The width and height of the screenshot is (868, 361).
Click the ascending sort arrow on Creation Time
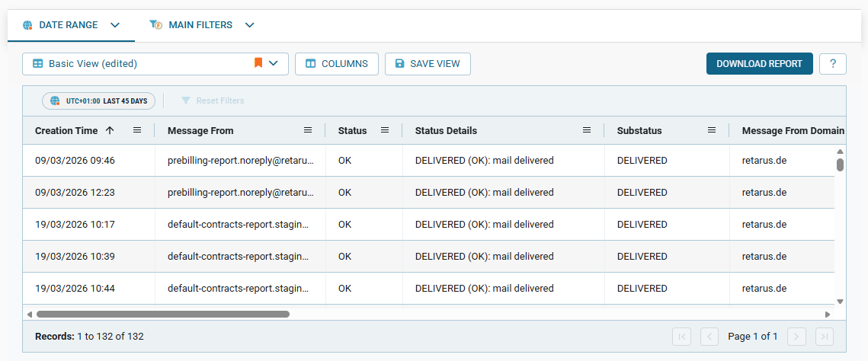[110, 130]
